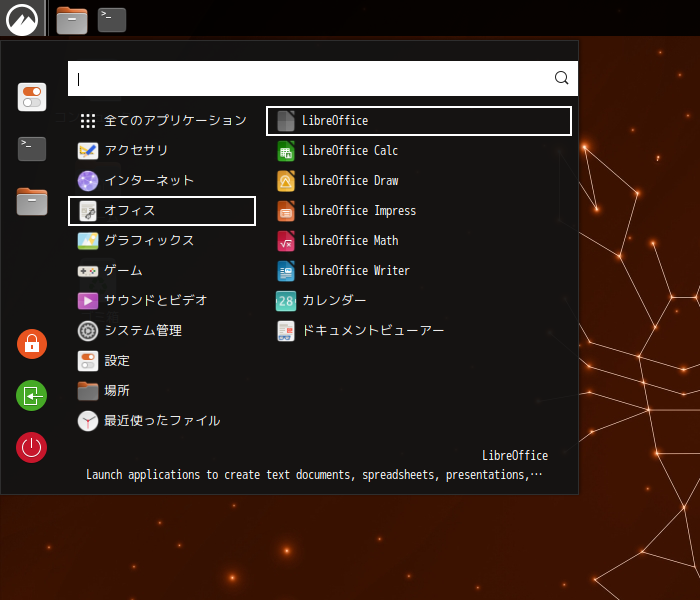This screenshot has height=600, width=700.
Task: Open the カレンダー calendar icon
Action: point(286,300)
